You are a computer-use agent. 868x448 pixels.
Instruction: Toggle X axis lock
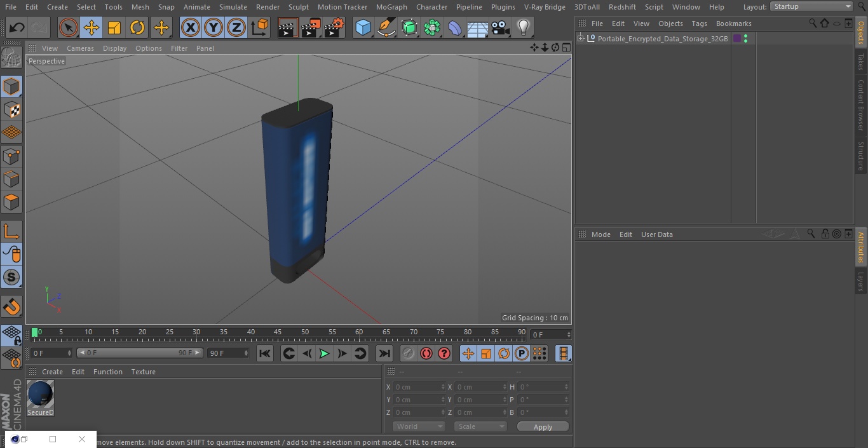tap(190, 27)
